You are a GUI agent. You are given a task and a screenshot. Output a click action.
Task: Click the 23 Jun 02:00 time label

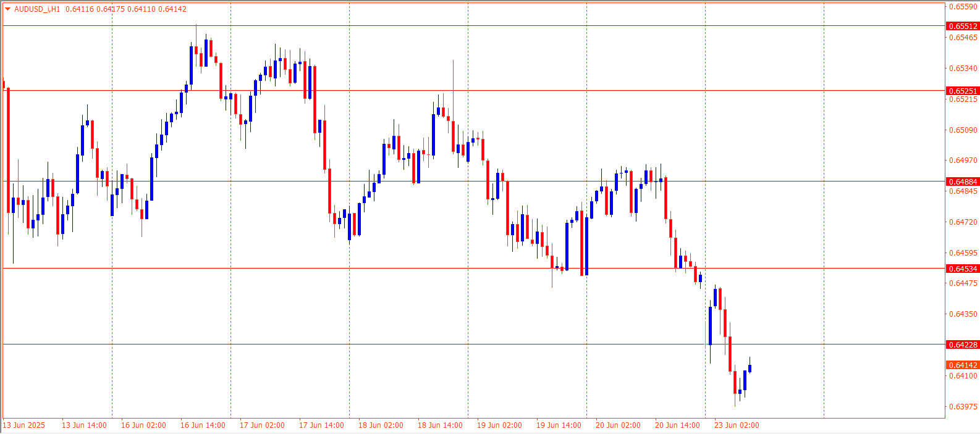coord(737,425)
